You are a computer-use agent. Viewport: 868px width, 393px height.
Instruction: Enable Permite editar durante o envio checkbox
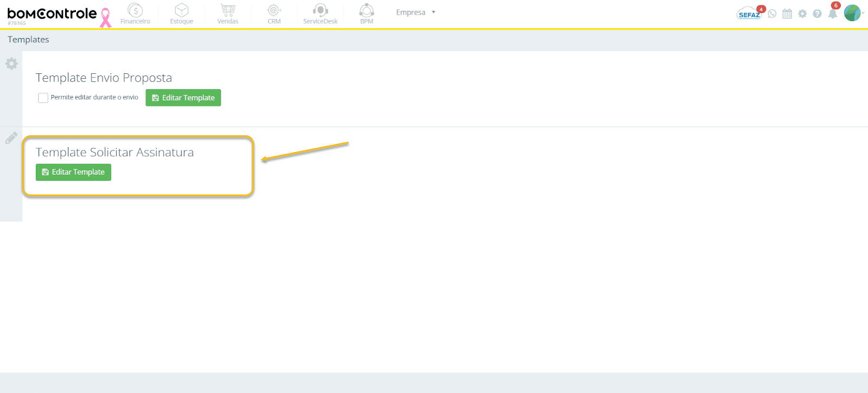43,98
